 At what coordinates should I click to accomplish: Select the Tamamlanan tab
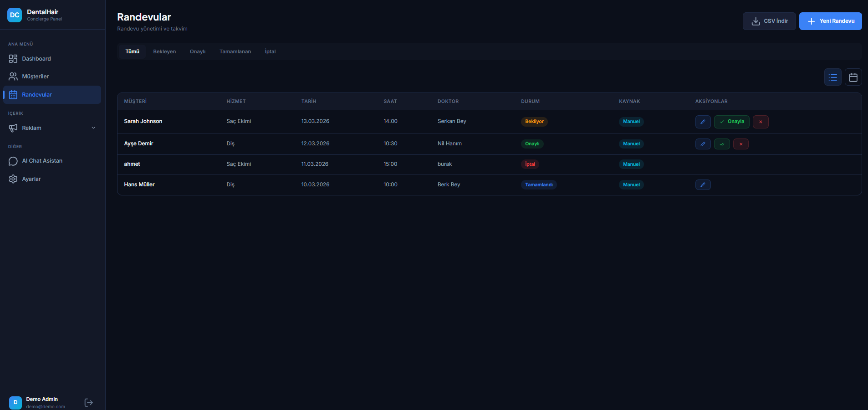pos(235,51)
